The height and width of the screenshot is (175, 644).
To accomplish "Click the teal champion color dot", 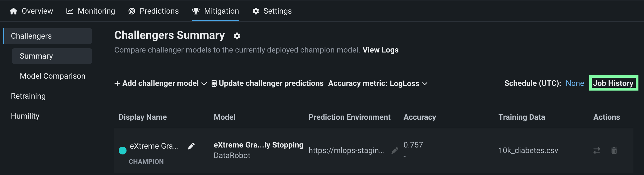I will tap(123, 151).
